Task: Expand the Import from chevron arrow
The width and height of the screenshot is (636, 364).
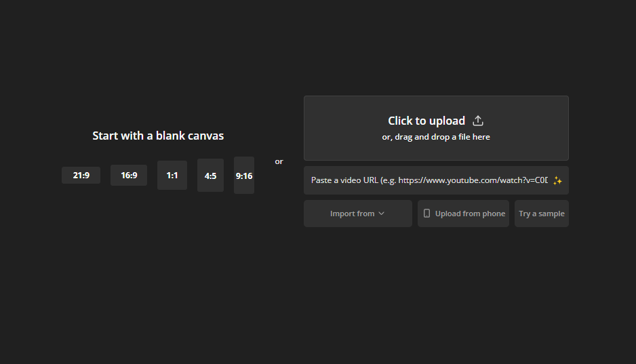Action: point(381,214)
